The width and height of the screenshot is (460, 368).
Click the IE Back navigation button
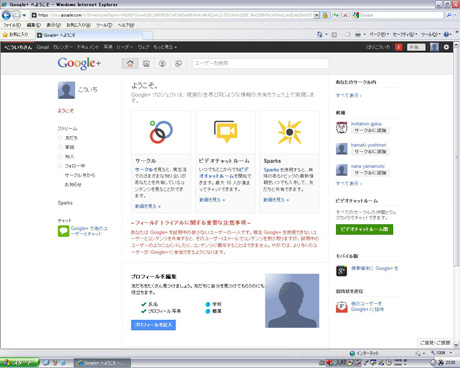[6, 15]
